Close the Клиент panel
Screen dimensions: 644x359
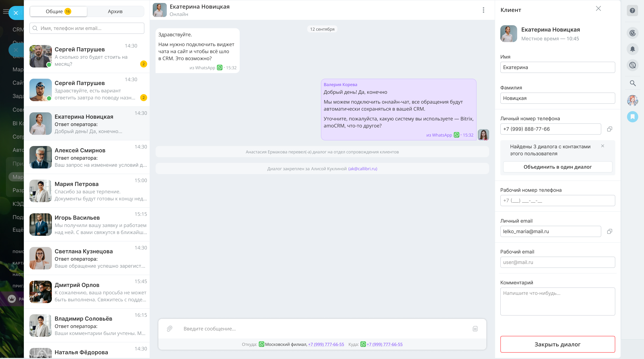tap(598, 9)
